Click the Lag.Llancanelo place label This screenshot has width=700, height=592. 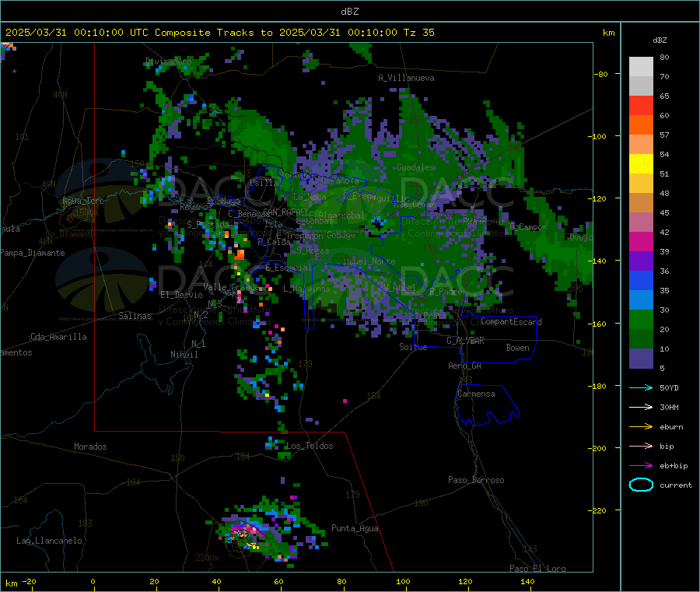(50, 541)
